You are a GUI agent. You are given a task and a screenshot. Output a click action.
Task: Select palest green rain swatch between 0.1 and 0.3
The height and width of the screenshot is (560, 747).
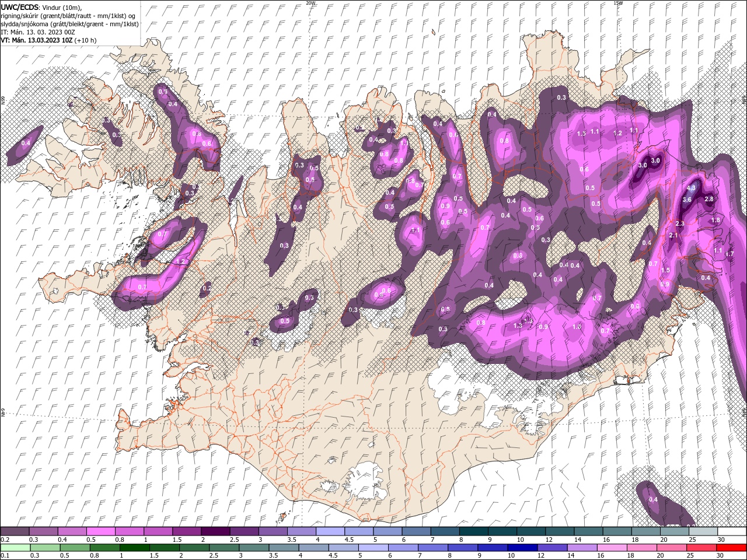[x=15, y=548]
